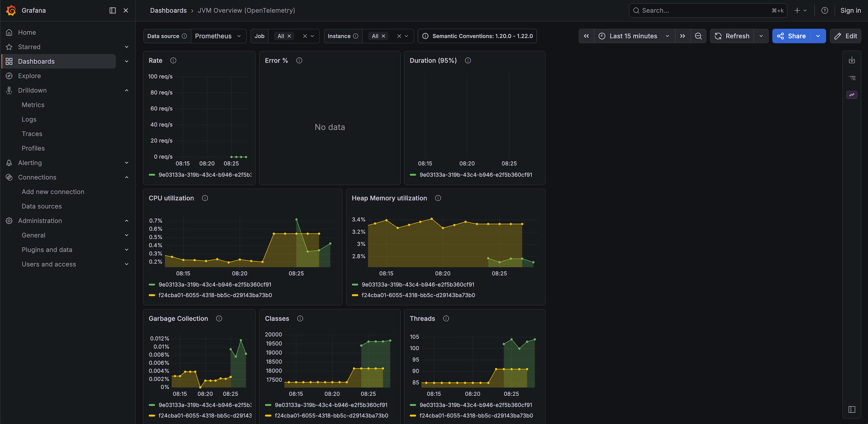868x424 pixels.
Task: Collapse the Connections section chevron
Action: (x=127, y=177)
